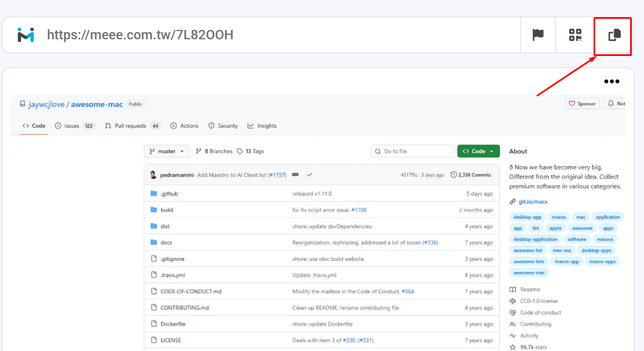The width and height of the screenshot is (644, 351).
Task: Select the macos-apps topic tag
Action: pos(602,261)
